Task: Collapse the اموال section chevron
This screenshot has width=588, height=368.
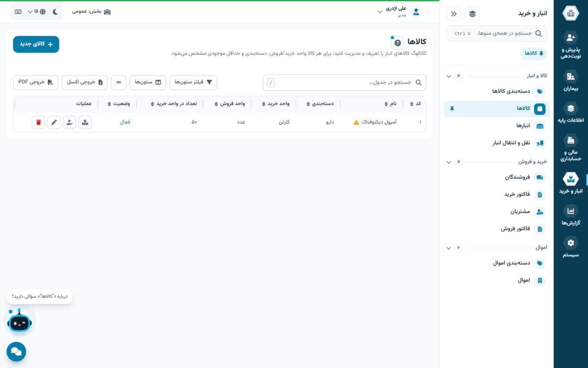Action: tap(449, 248)
